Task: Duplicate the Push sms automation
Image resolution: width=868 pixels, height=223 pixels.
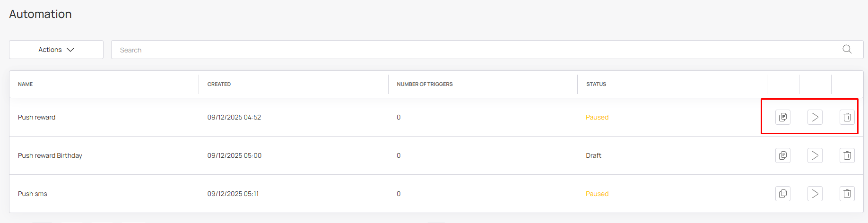Action: pyautogui.click(x=783, y=194)
